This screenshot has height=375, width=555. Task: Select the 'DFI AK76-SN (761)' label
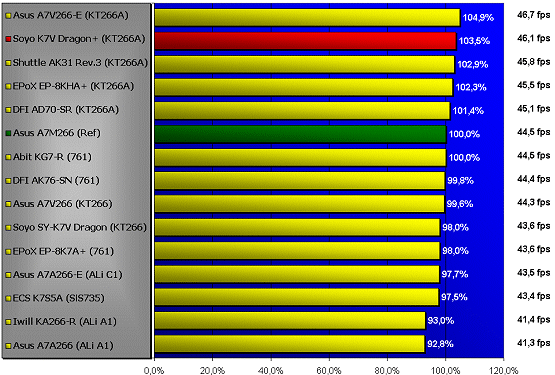[56, 180]
